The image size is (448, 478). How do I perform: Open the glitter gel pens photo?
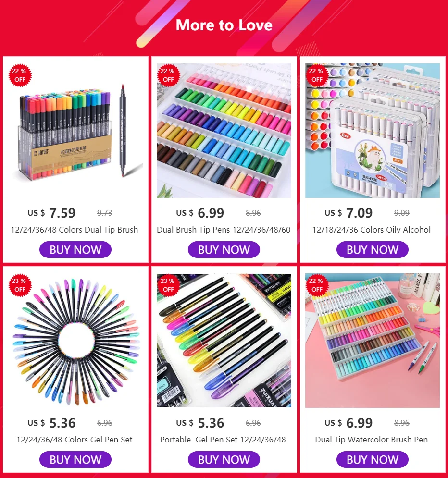224,341
